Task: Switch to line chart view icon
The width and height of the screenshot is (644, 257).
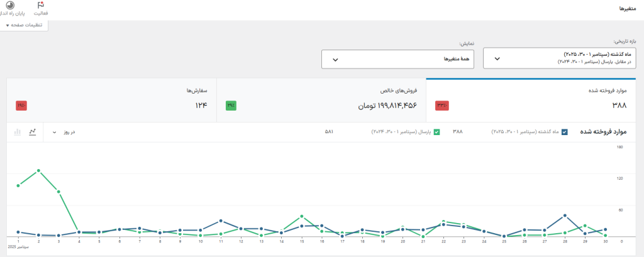Action: click(x=32, y=132)
